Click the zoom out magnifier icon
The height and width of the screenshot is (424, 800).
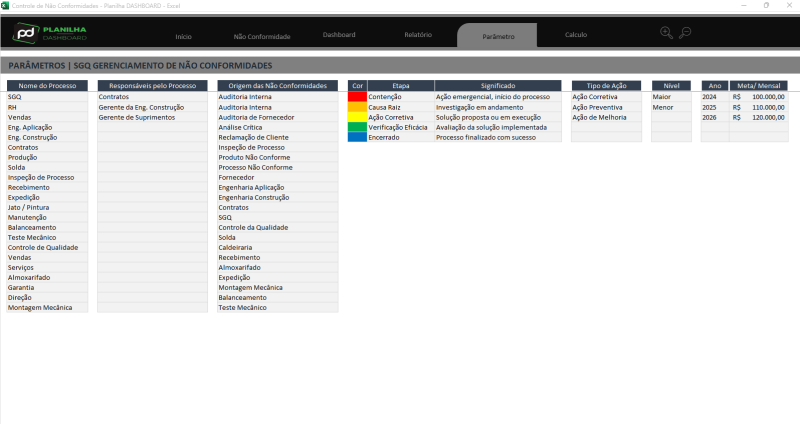[685, 33]
